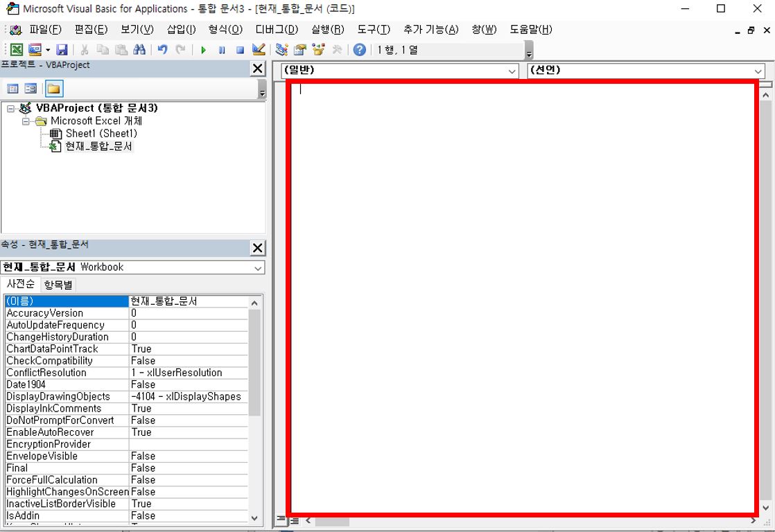Viewport: 775px width, 532px height.
Task: Click the Break pause icon
Action: pos(222,50)
